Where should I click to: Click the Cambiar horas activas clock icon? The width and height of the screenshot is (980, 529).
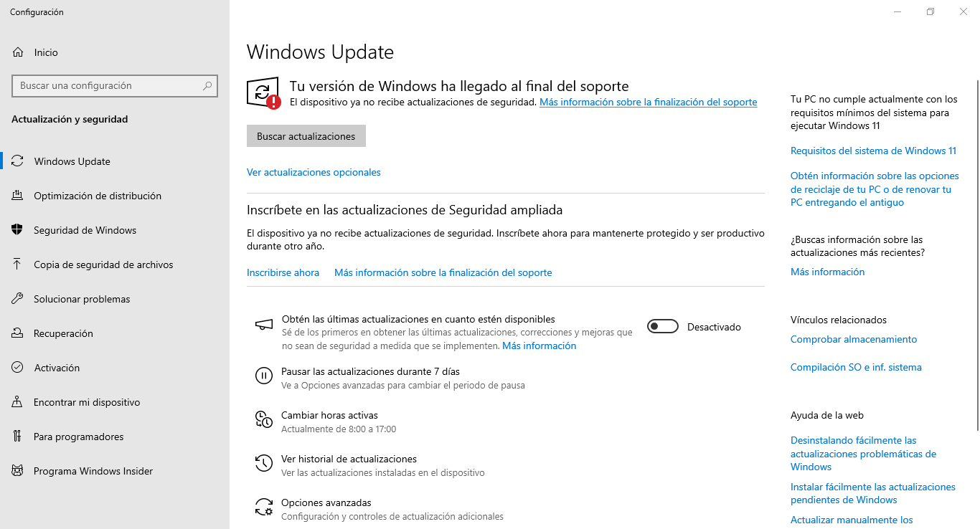[x=264, y=420]
